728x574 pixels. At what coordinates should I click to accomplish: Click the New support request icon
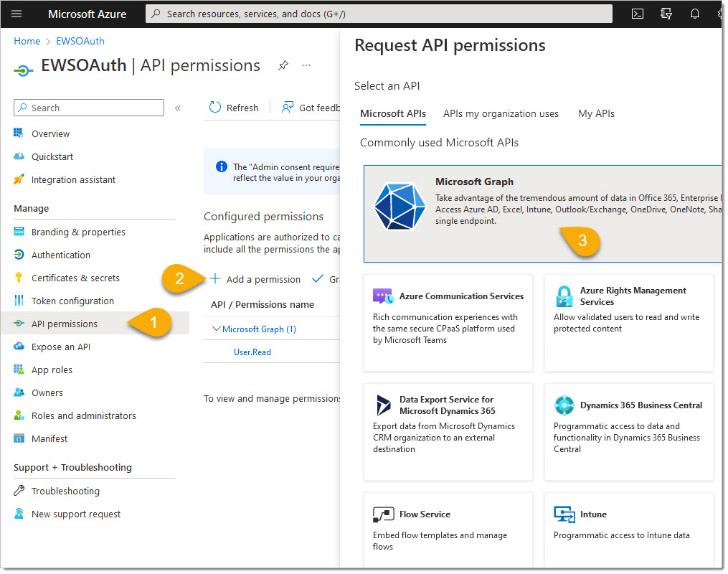19,514
